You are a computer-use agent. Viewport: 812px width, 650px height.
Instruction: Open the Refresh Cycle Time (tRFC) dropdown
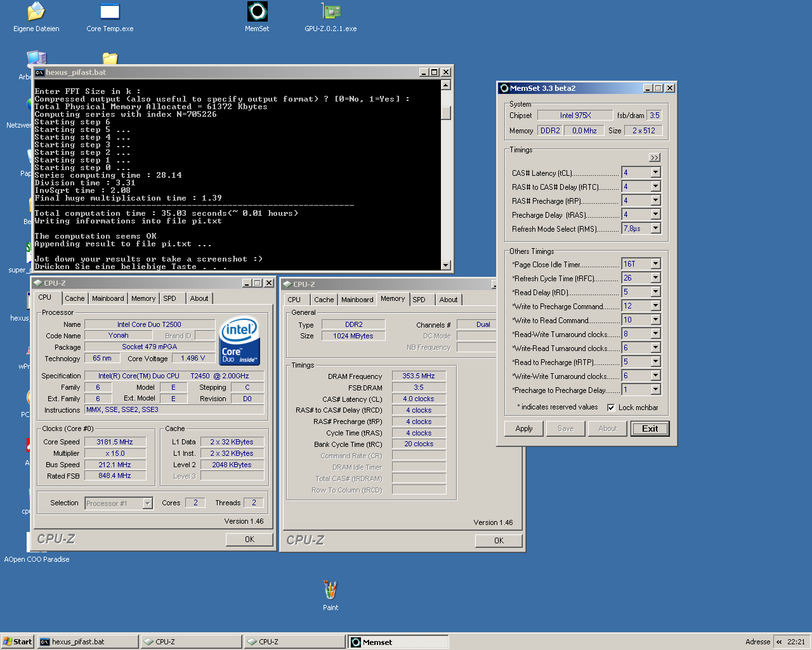point(655,278)
